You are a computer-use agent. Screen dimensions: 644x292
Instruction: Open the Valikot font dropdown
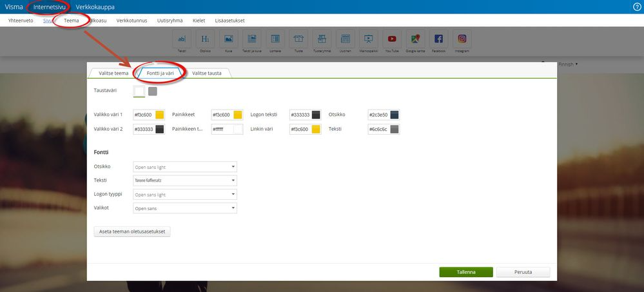(185, 208)
